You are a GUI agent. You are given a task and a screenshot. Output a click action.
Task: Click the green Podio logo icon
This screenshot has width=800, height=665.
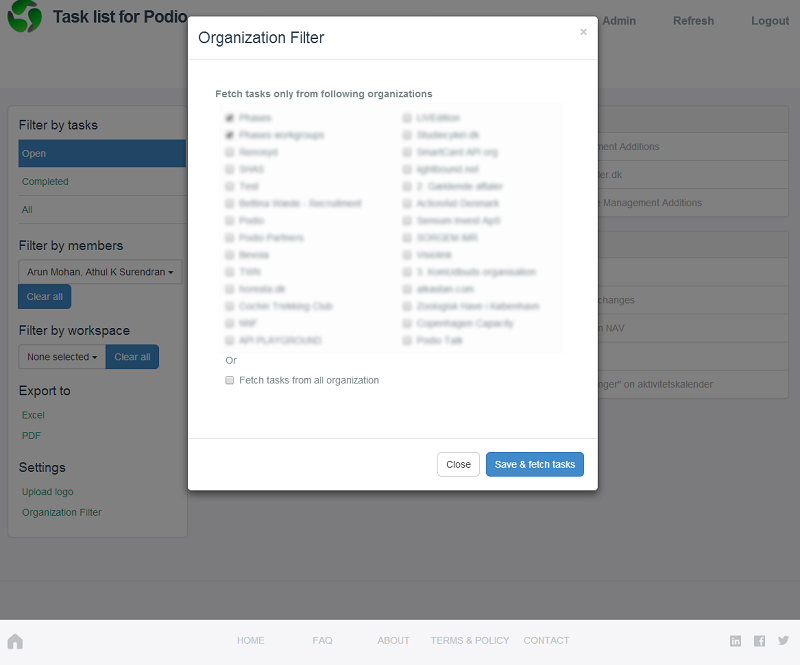[x=25, y=18]
